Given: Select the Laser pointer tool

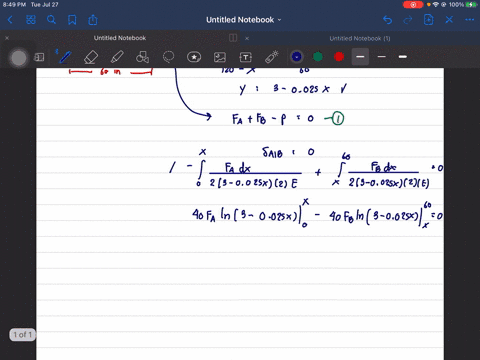Looking at the screenshot, I should tap(272, 57).
